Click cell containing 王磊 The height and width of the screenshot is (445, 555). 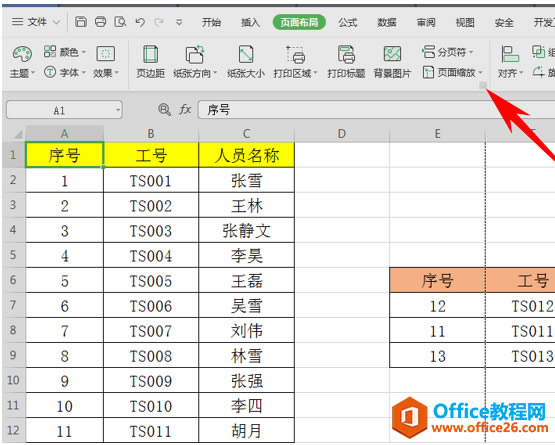(x=247, y=280)
